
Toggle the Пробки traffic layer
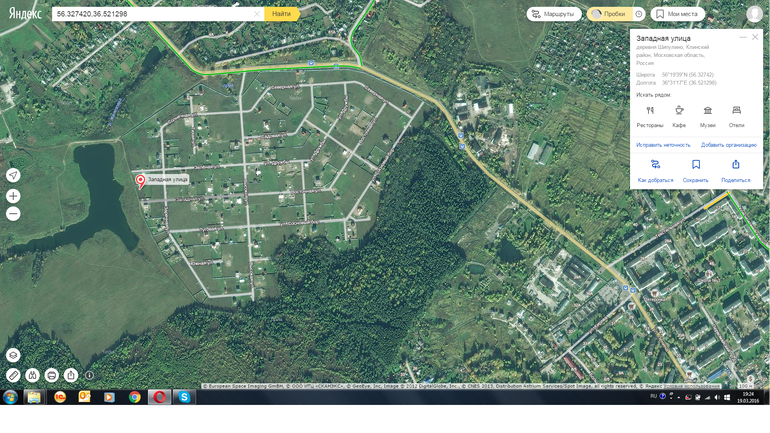pos(608,14)
